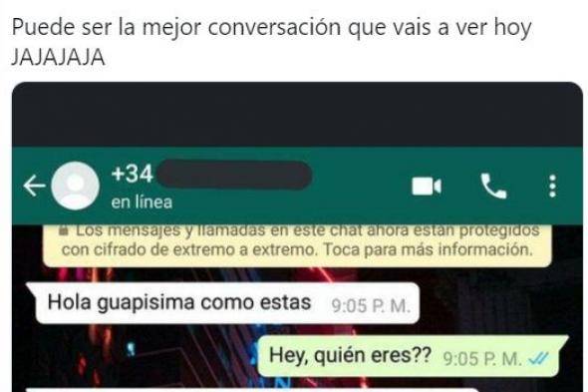Start a video call with the contact
Viewport: 588px width, 392px height.
point(427,187)
